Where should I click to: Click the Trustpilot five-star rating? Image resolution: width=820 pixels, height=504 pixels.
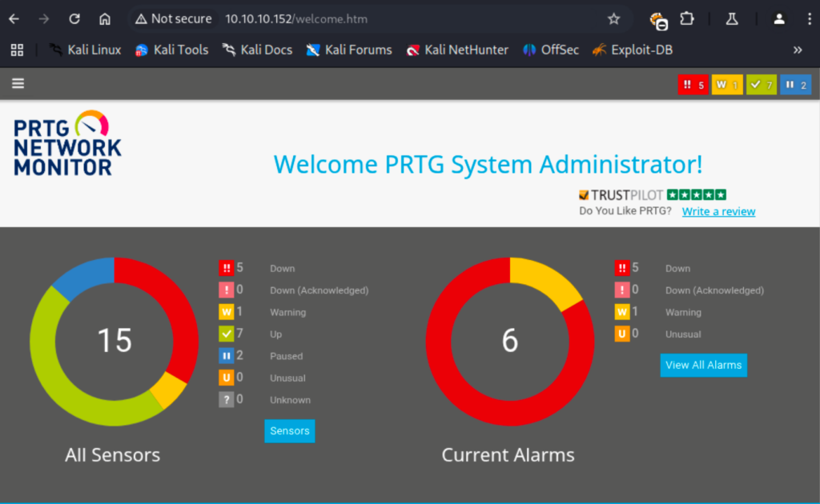(x=697, y=195)
